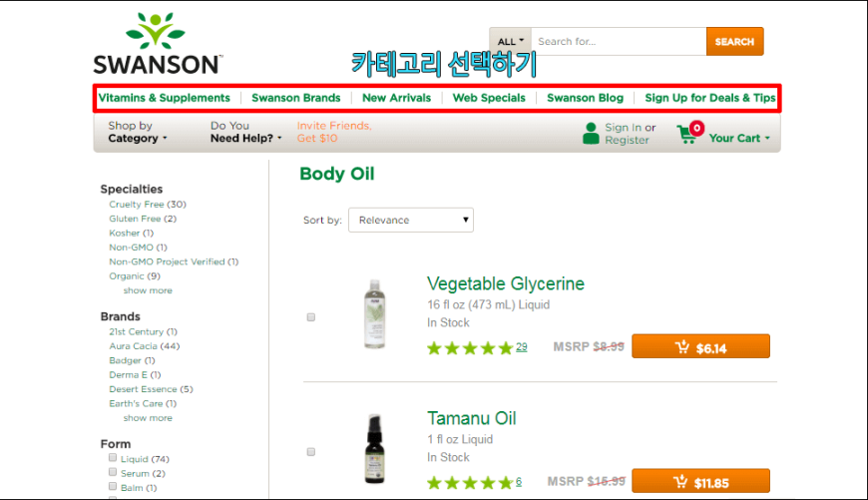Expand the Your Cart dropdown
868x500 pixels.
(x=739, y=138)
